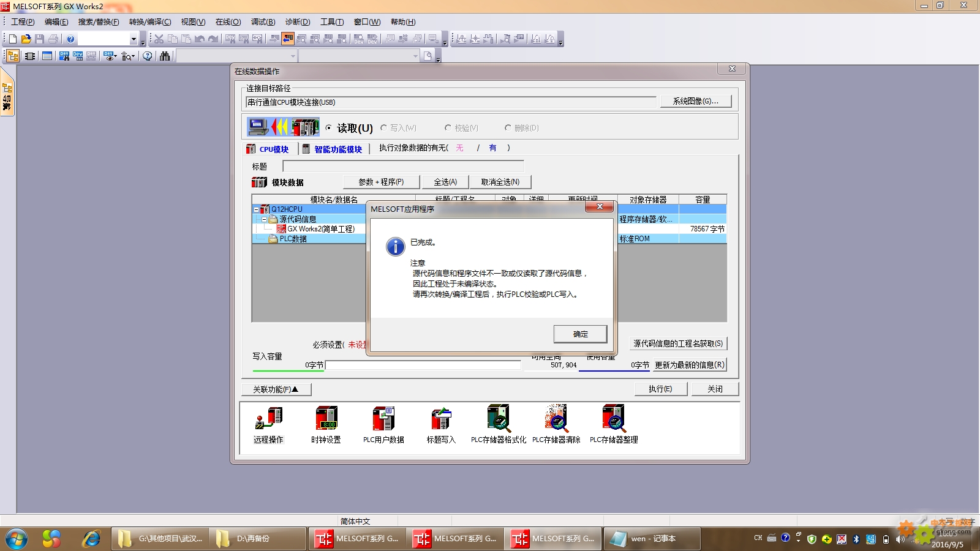Click the Undo arrow icon
Image resolution: width=980 pixels, height=551 pixels.
tap(199, 39)
